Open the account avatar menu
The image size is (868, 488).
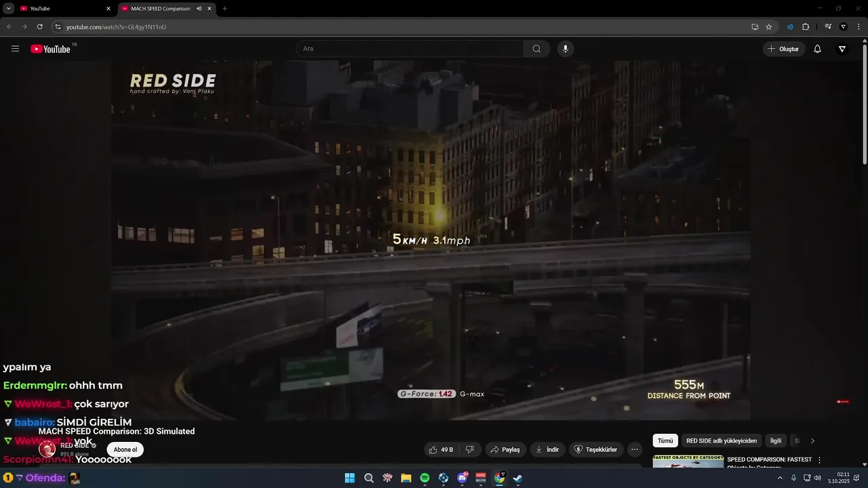(842, 49)
